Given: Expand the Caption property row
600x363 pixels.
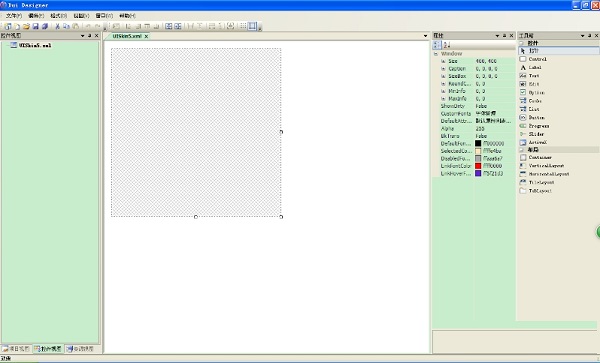Looking at the screenshot, I should point(443,69).
